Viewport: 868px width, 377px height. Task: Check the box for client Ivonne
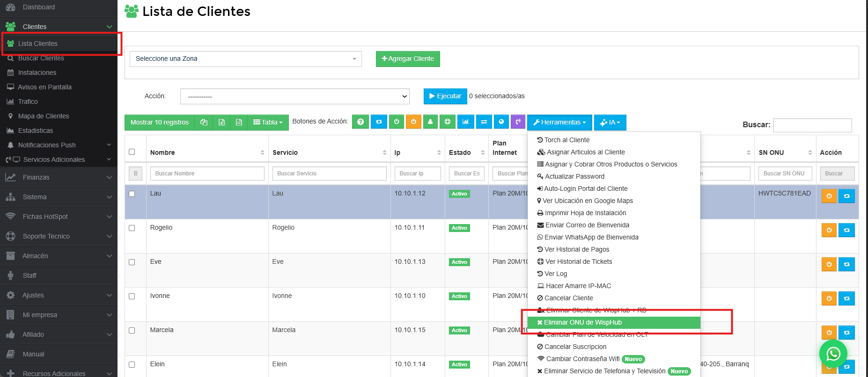[132, 296]
